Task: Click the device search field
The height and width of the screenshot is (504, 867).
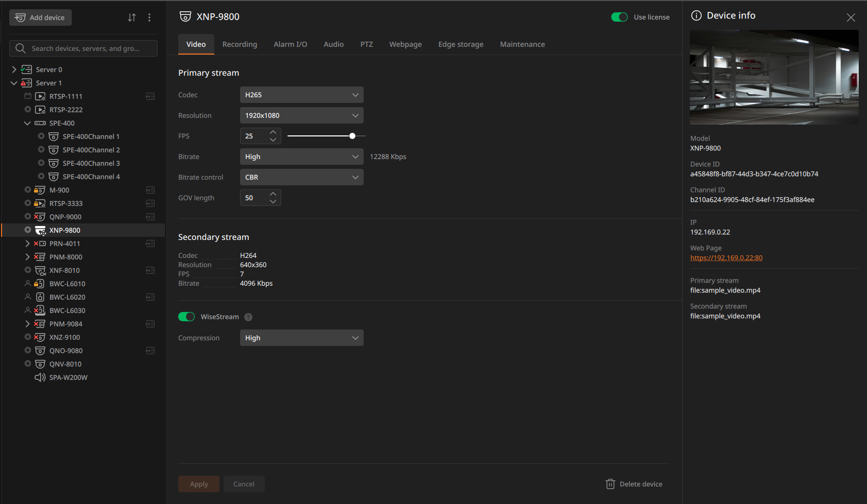Action: pyautogui.click(x=83, y=48)
